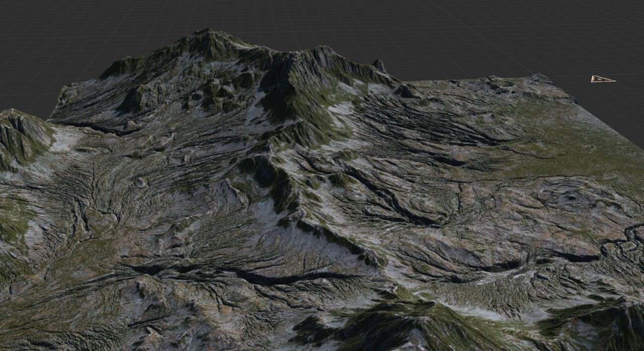Click the small isolated hill near the plateau
Image resolution: width=644 pixels, height=351 pixels.
[407, 91]
